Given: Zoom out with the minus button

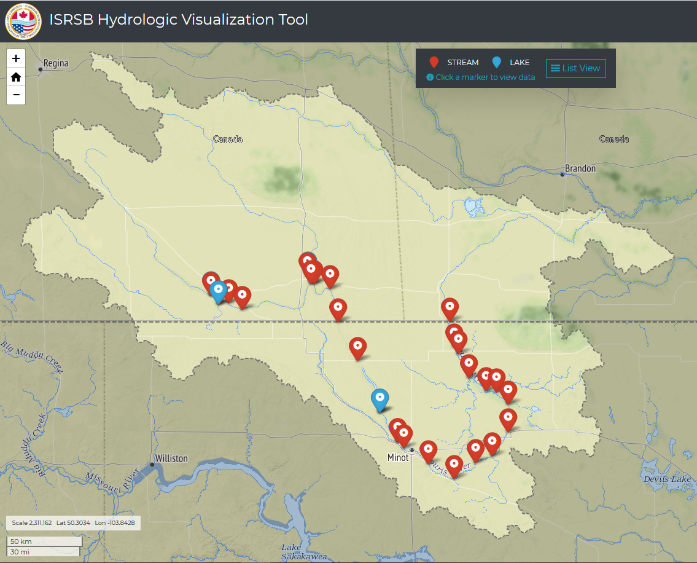Looking at the screenshot, I should click(x=16, y=95).
